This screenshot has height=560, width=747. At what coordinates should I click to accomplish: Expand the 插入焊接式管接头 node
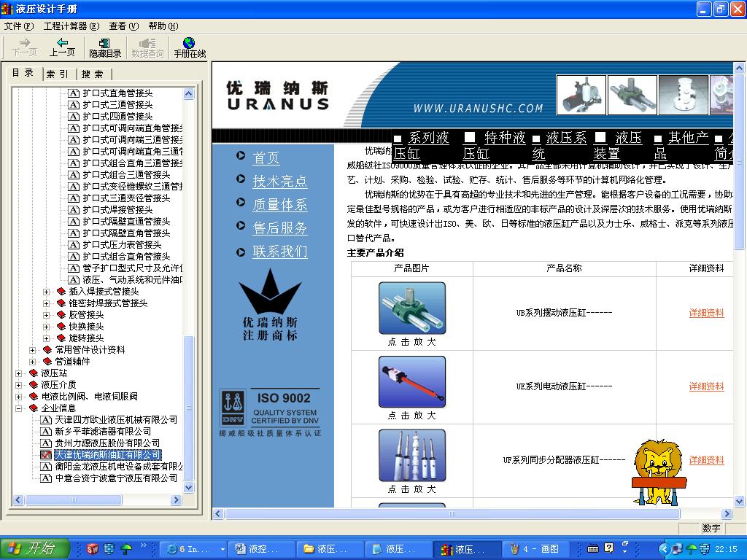coord(47,292)
